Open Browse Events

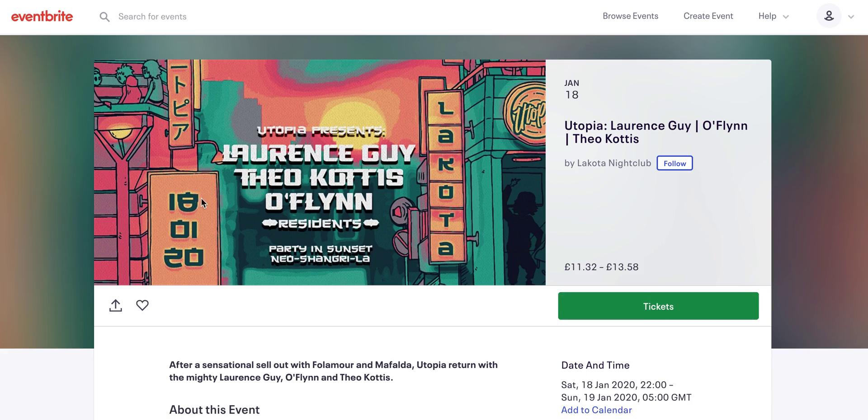[630, 16]
